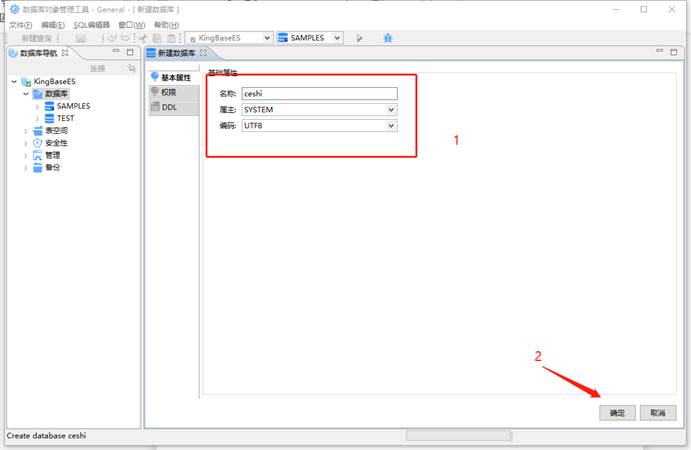Screen dimensions: 691x450
Task: Click the run/execute arrow icon
Action: point(359,38)
